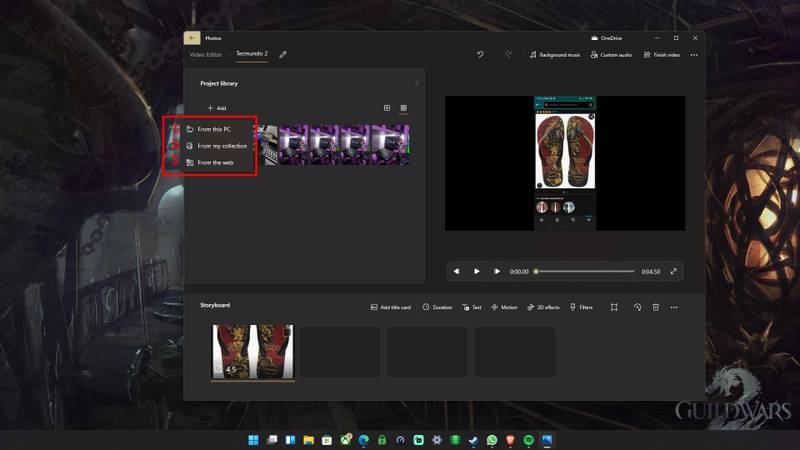Image resolution: width=800 pixels, height=450 pixels.
Task: Open the speedometer app on the taskbar
Action: coord(401,440)
